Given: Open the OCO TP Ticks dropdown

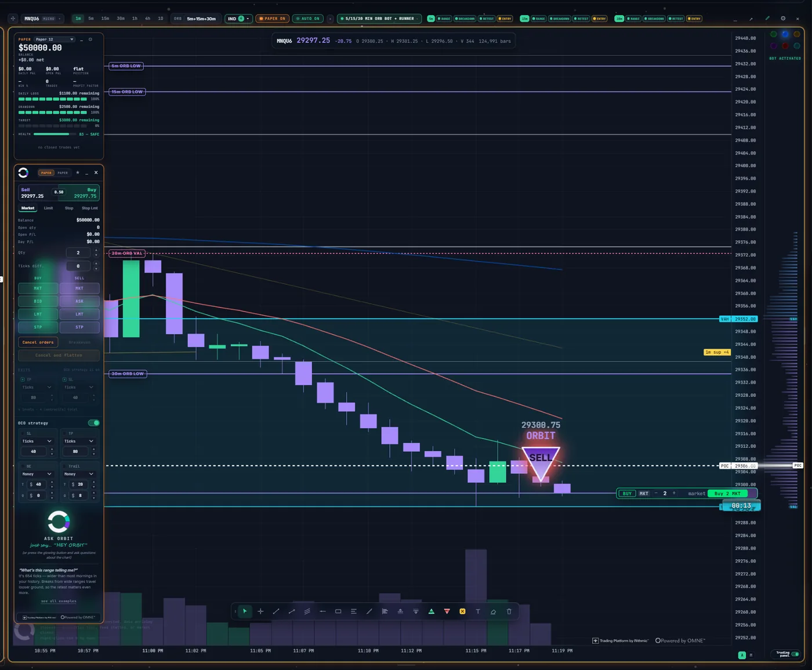Looking at the screenshot, I should [79, 441].
